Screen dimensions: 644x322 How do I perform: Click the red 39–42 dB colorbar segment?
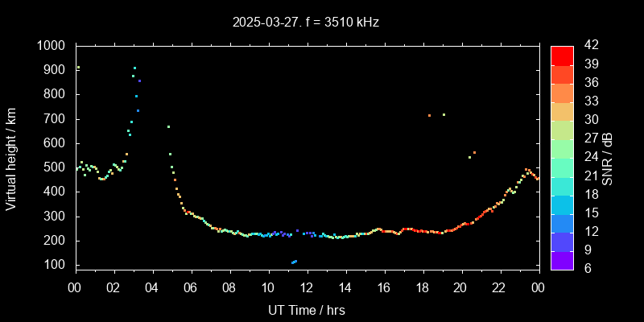[562, 55]
